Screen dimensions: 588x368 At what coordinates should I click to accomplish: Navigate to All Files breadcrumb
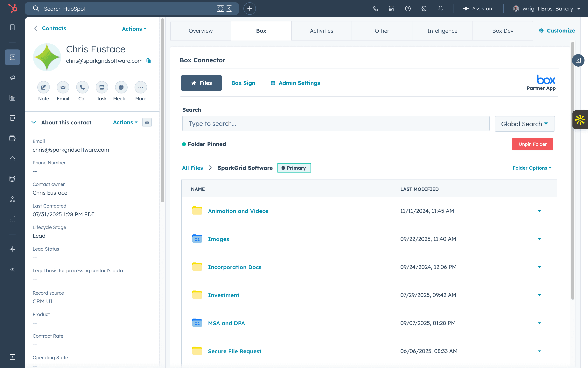192,168
